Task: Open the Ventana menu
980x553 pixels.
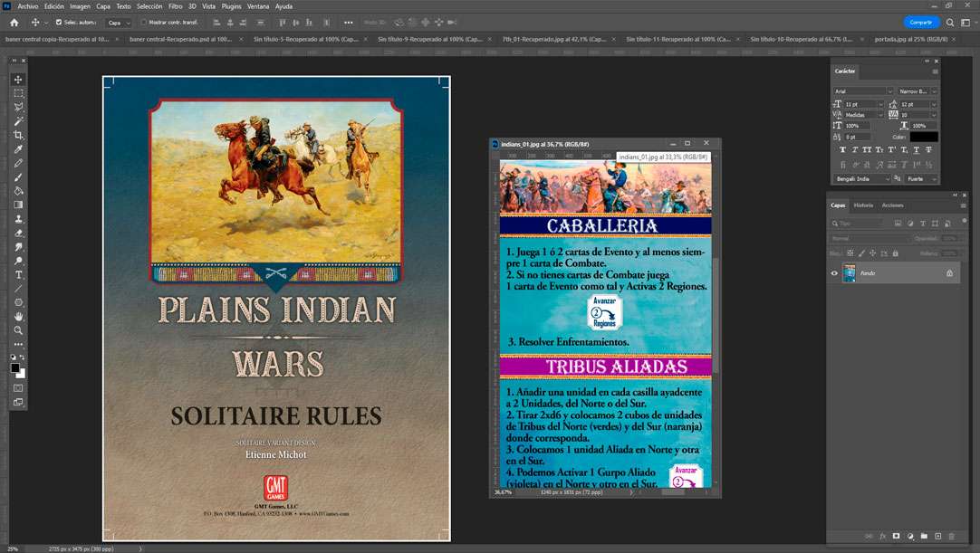Action: click(x=258, y=6)
